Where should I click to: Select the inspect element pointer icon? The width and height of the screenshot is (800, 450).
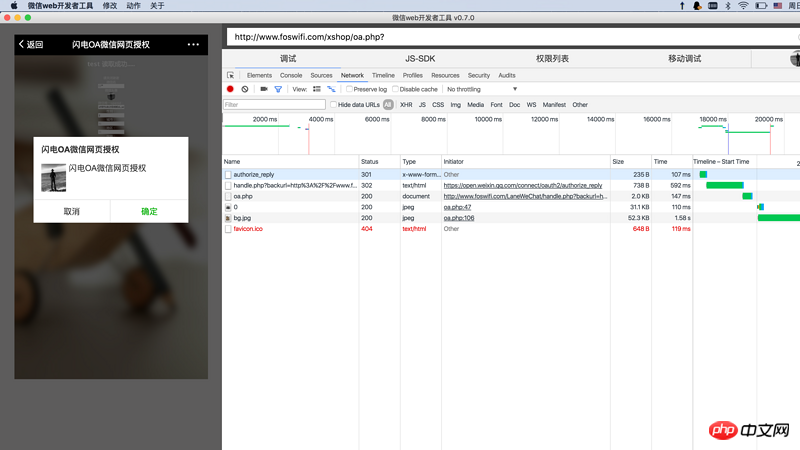point(230,75)
